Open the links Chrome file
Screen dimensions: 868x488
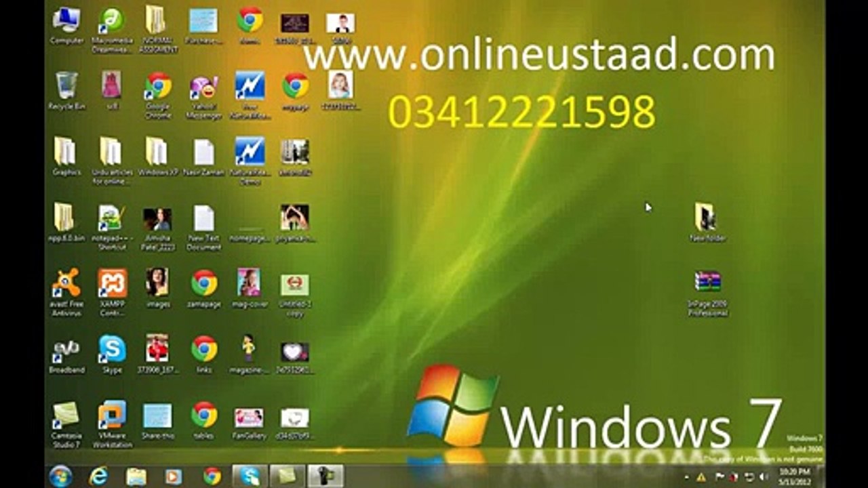tap(203, 354)
